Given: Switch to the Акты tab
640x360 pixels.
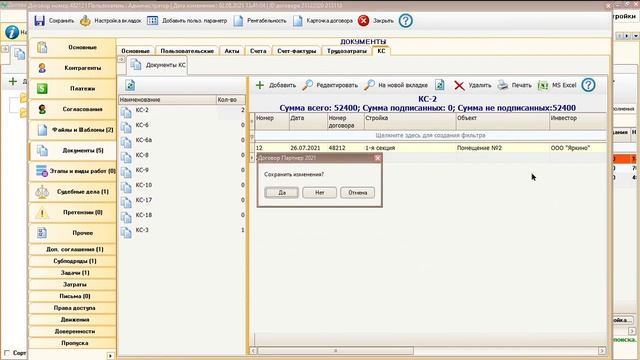Looking at the screenshot, I should pyautogui.click(x=232, y=51).
